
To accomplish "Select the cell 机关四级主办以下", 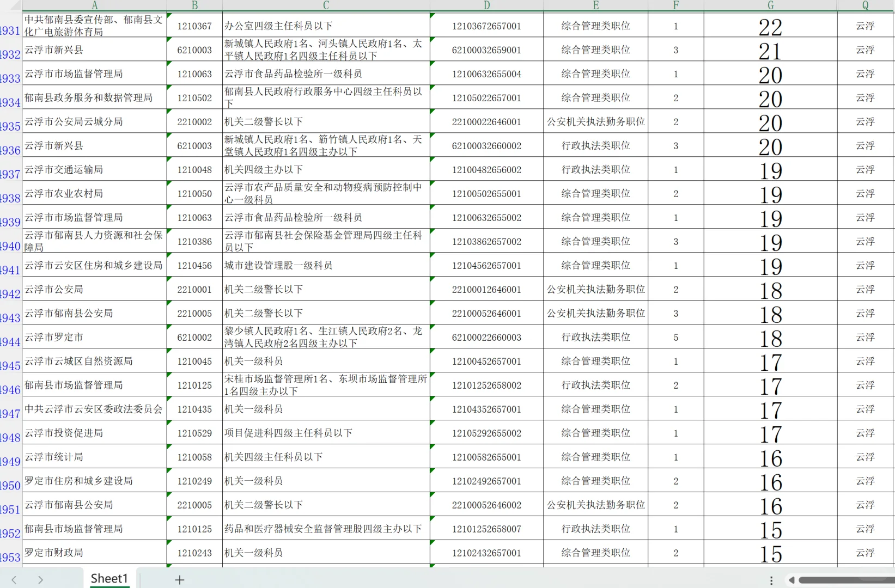I will (x=326, y=169).
